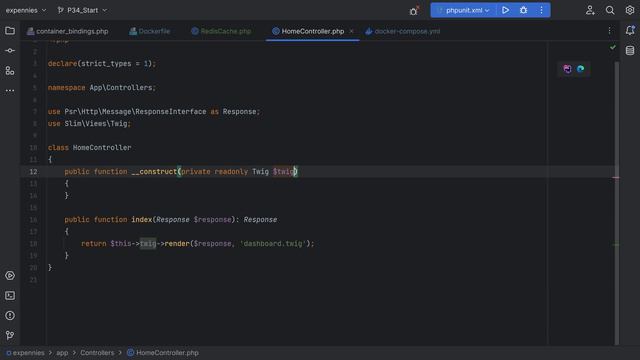Viewport: 640px width, 360px height.
Task: Switch to Dockerfile tab
Action: coord(149,31)
